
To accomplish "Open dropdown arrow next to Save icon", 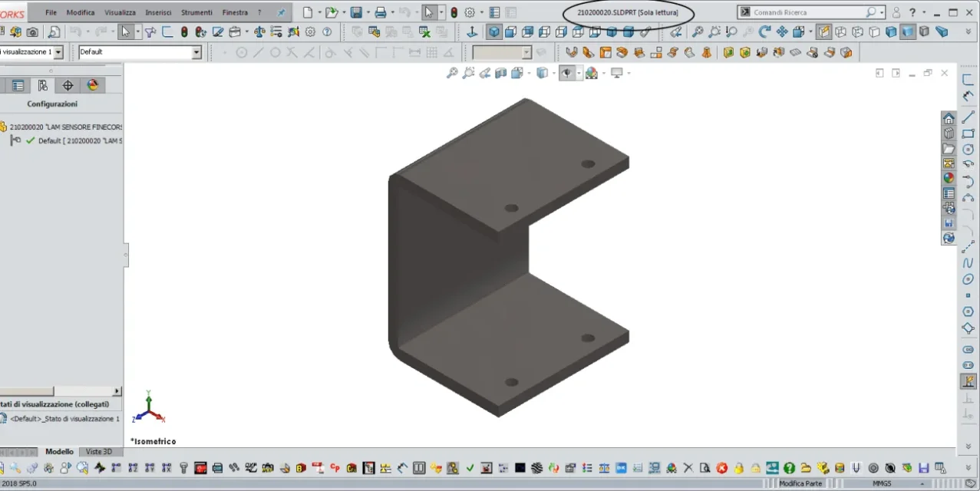I will click(367, 12).
